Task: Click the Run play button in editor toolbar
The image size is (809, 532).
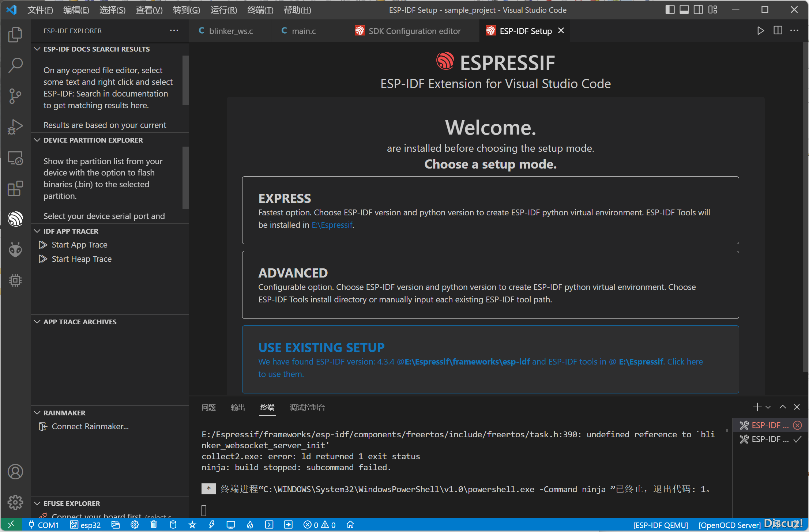Action: (761, 31)
